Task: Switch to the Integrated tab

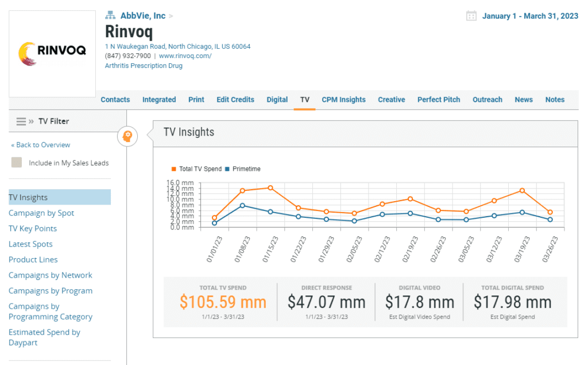Action: pyautogui.click(x=159, y=99)
